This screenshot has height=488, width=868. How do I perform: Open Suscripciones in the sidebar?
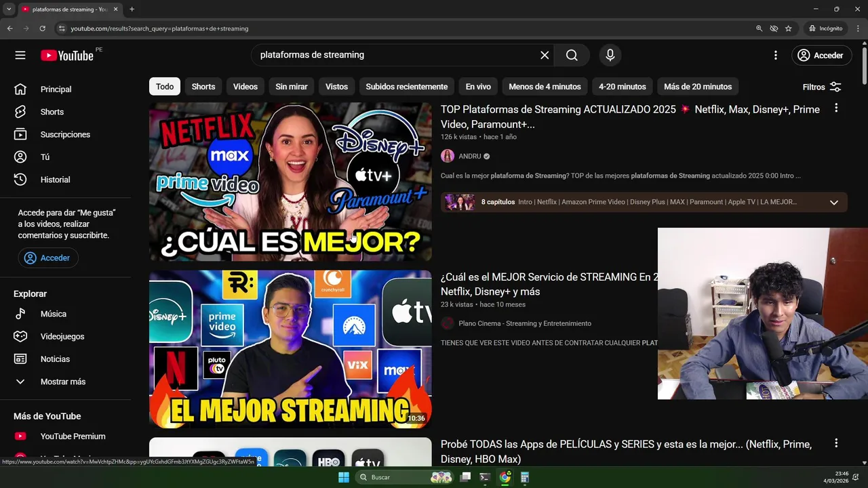[65, 134]
